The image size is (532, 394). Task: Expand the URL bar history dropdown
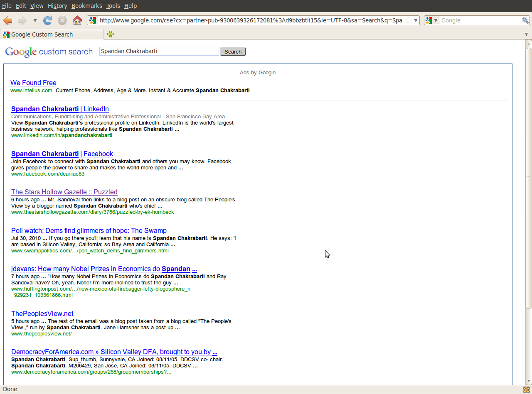(416, 20)
